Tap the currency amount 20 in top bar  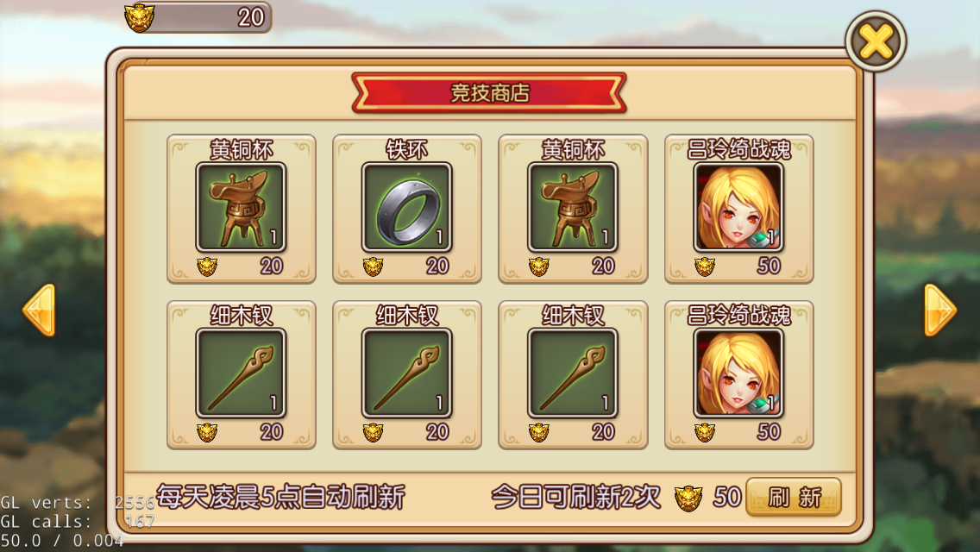[x=251, y=17]
